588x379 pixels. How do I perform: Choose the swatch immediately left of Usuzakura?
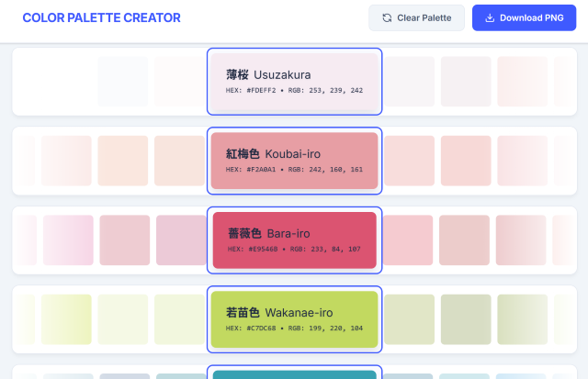point(180,82)
